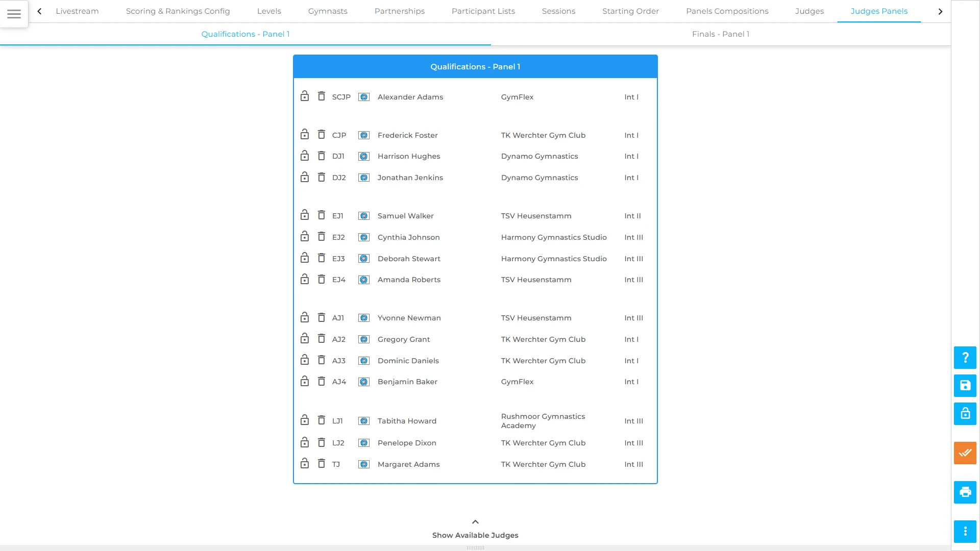Click club name Rushmoor Gymnastics Academy
The height and width of the screenshot is (551, 980).
(543, 421)
